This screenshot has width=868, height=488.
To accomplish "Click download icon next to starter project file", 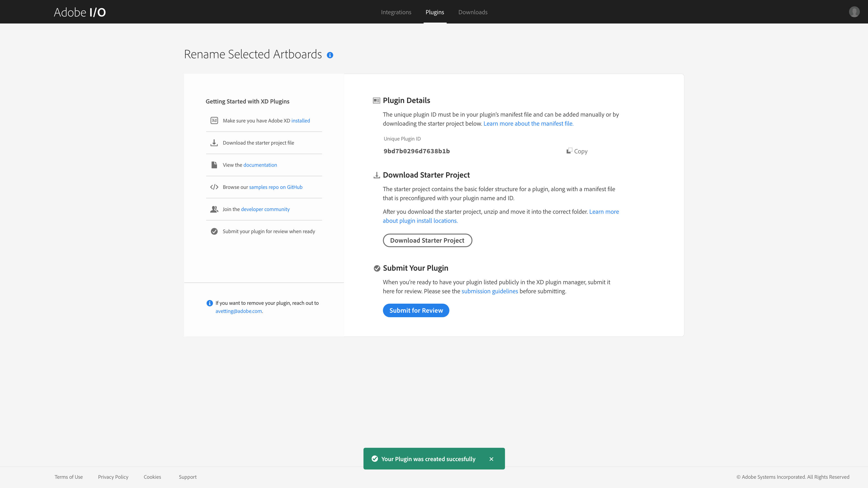I will [x=214, y=143].
